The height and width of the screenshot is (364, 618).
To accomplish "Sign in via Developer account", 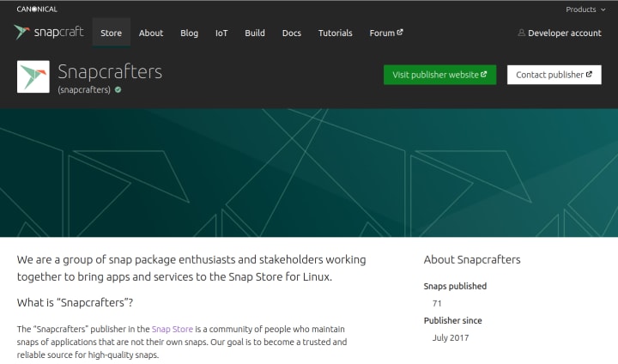I will [565, 33].
